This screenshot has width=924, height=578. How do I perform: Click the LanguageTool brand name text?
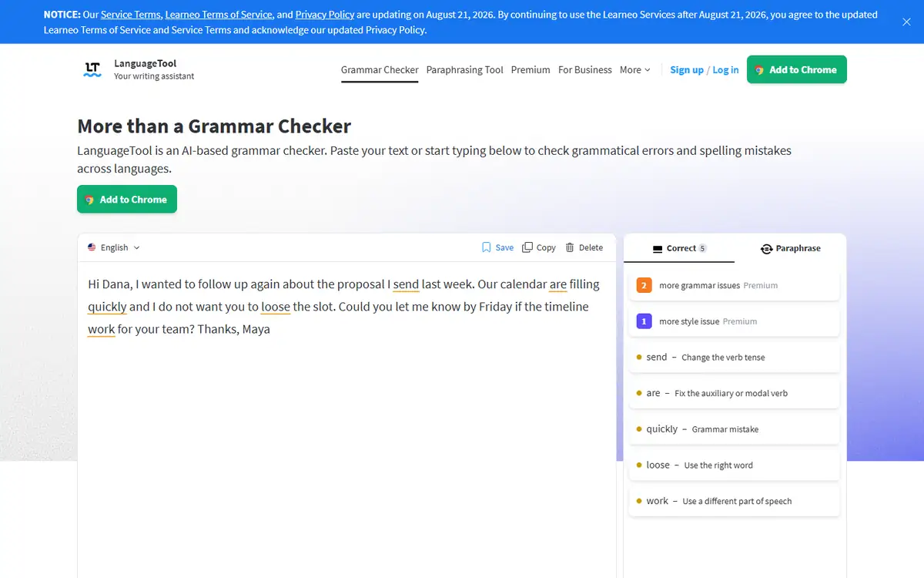tap(146, 63)
